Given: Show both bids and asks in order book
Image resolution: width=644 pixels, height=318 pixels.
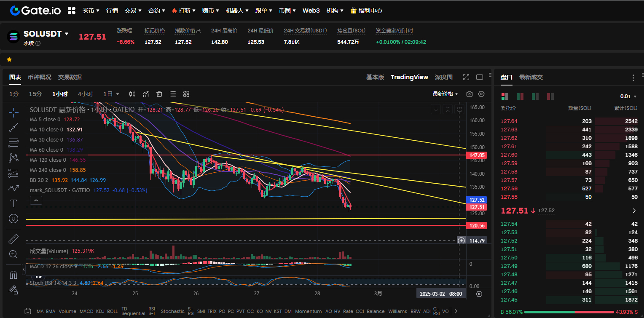Looking at the screenshot, I should pyautogui.click(x=504, y=96).
